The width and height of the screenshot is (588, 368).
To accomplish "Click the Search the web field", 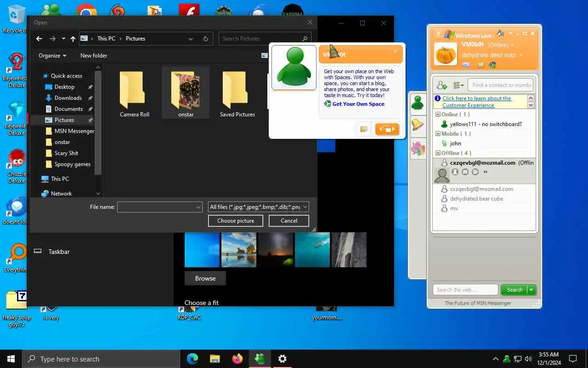I will 465,290.
